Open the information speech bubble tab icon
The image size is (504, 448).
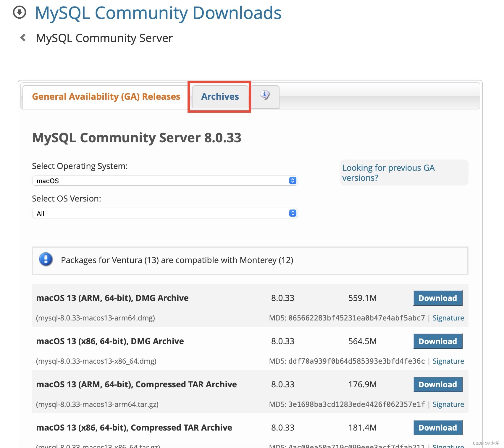click(265, 95)
